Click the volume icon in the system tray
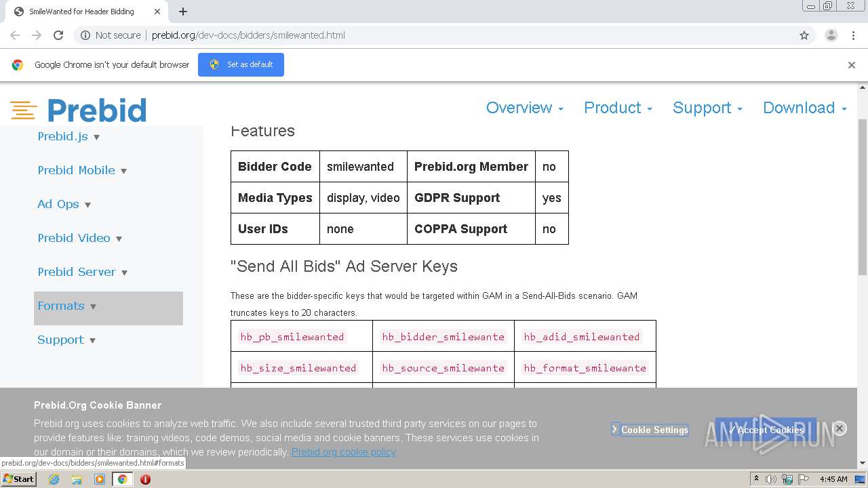Screen dimensions: 868x488 (x=771, y=479)
